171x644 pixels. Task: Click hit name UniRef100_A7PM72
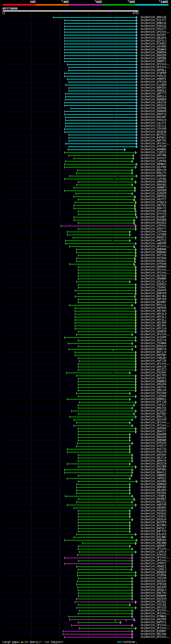(x=153, y=564)
